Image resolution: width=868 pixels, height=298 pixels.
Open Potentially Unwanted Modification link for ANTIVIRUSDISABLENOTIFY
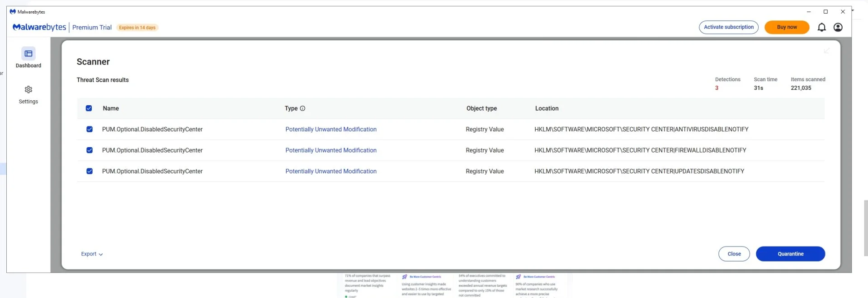coord(331,129)
